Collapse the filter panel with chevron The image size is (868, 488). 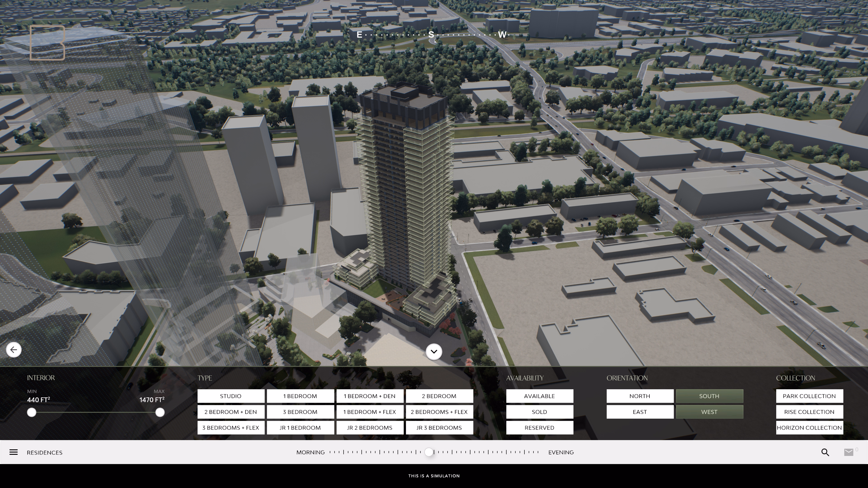pyautogui.click(x=434, y=352)
